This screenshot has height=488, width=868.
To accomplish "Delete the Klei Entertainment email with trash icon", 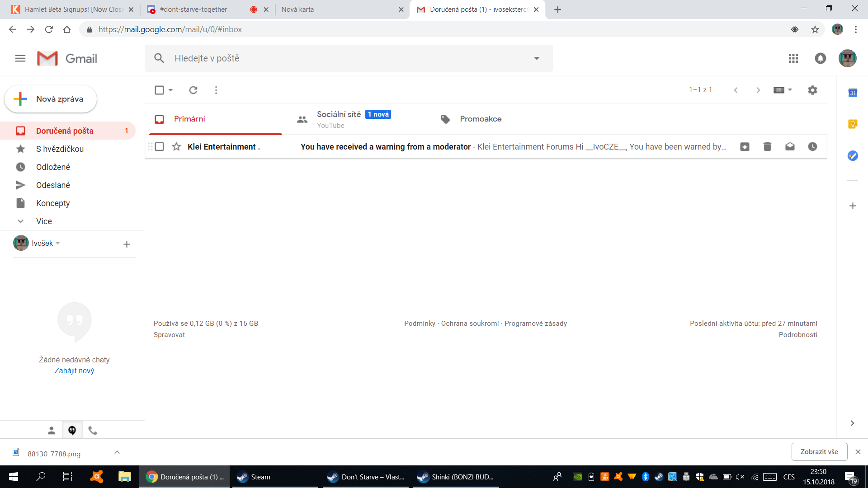I will click(x=767, y=146).
